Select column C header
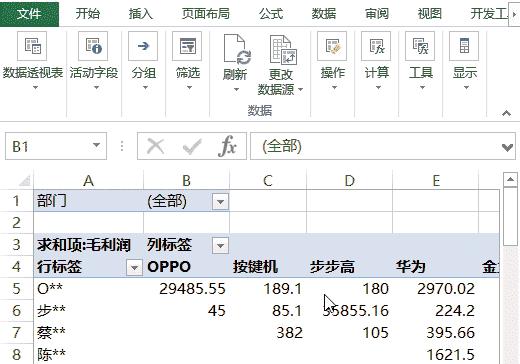This screenshot has width=520, height=364. click(x=268, y=181)
